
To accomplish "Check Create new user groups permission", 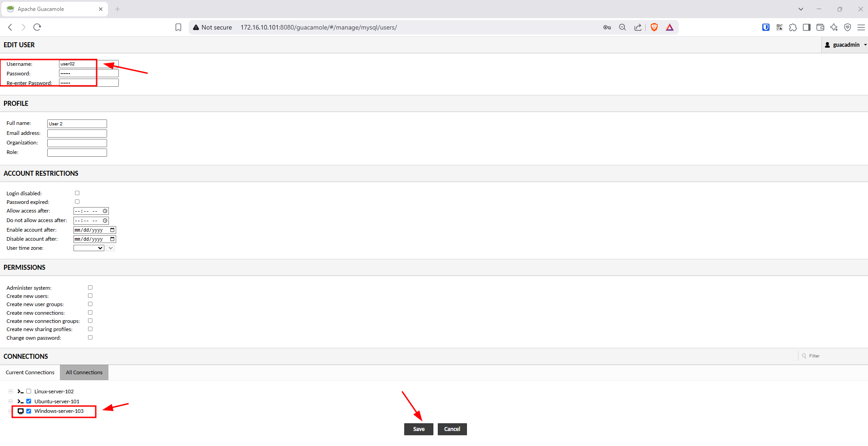I will tap(90, 304).
